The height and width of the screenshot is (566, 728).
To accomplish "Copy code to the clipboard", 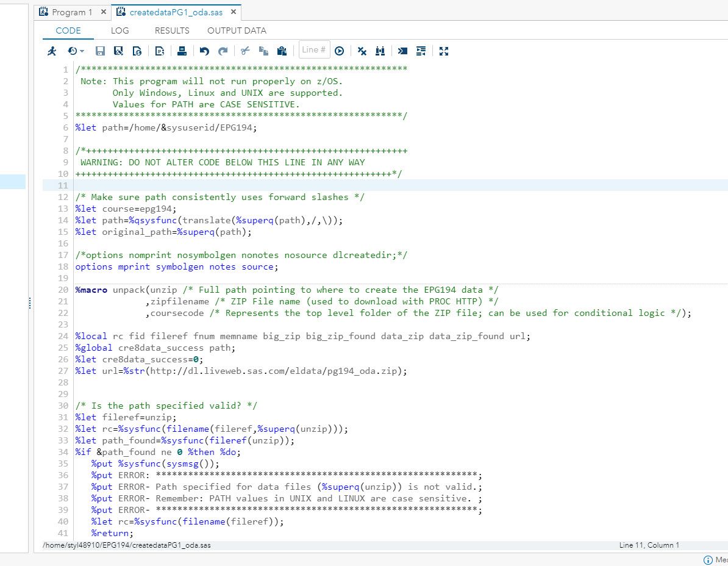I will [x=263, y=51].
